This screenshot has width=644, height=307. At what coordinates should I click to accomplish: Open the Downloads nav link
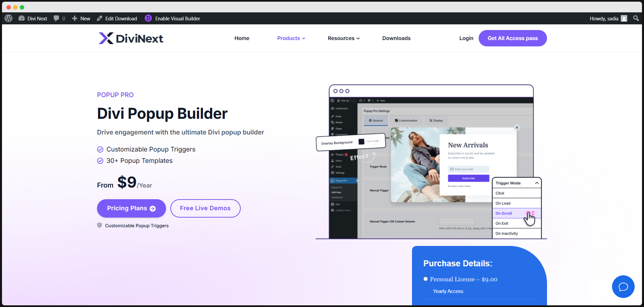click(396, 38)
